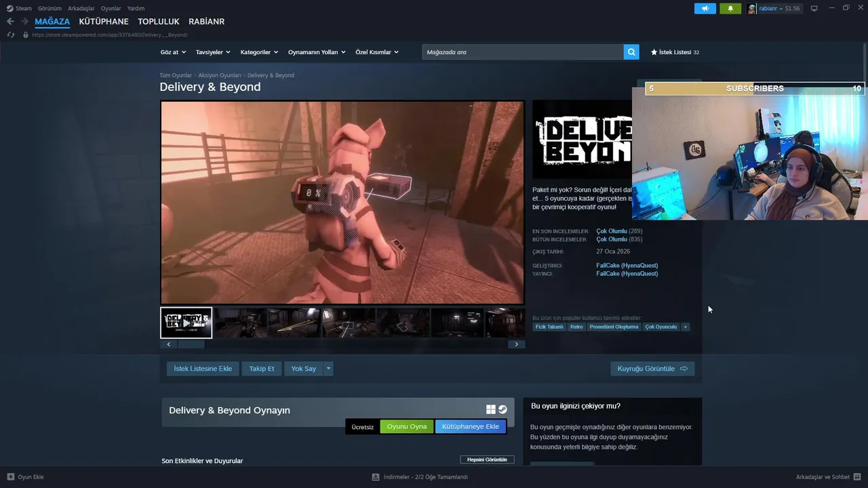This screenshot has width=868, height=488.
Task: Open the Çok Olumlu all reviews link
Action: tap(612, 239)
